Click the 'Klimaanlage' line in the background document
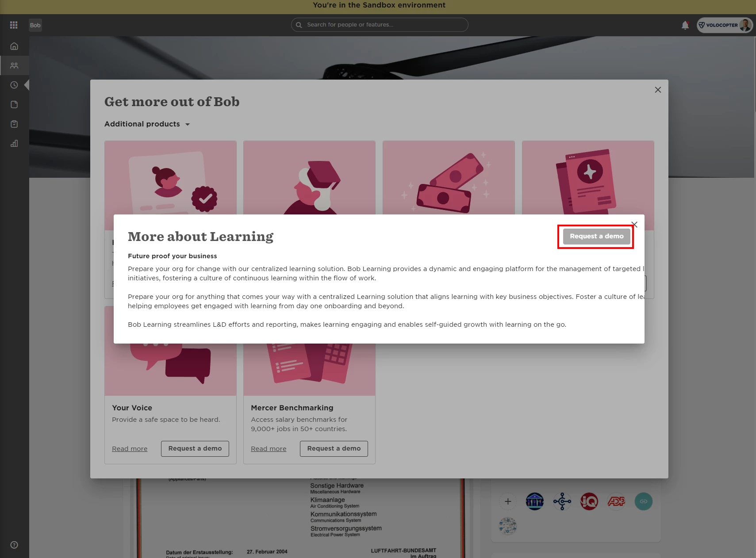756x558 pixels. click(328, 500)
